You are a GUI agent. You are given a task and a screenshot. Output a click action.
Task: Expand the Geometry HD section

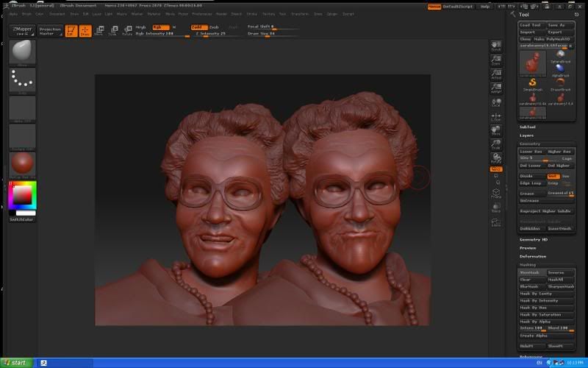(533, 239)
